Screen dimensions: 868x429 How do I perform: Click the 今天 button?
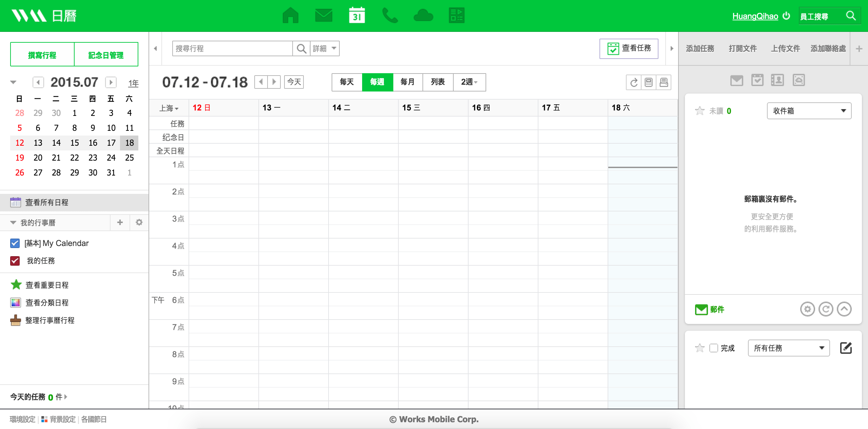[x=294, y=82]
